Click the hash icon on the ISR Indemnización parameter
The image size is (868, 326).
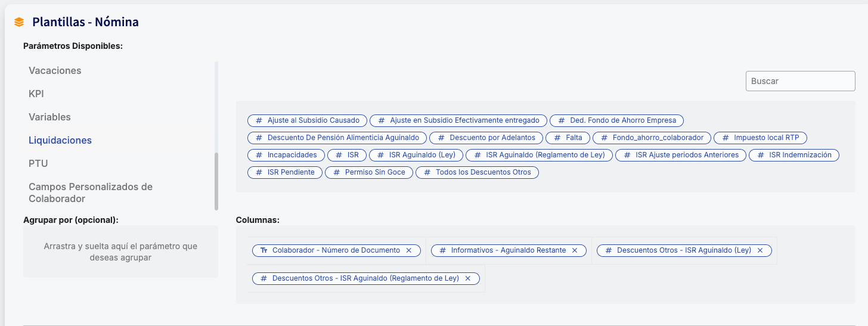point(761,155)
